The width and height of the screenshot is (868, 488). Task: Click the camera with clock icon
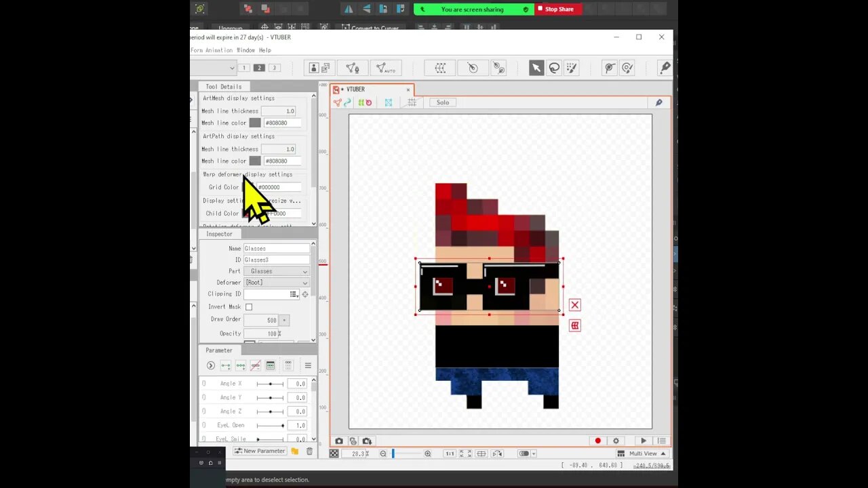coord(353,441)
